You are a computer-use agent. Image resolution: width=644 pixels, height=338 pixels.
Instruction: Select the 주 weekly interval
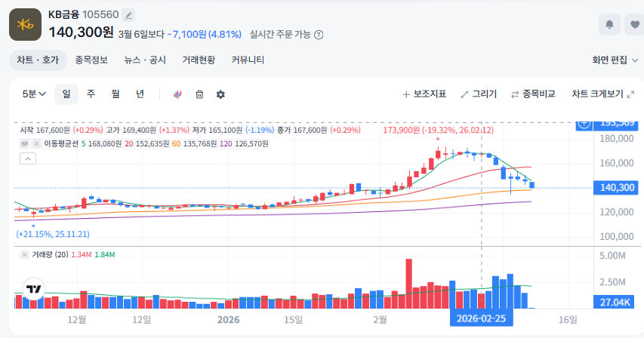click(91, 94)
